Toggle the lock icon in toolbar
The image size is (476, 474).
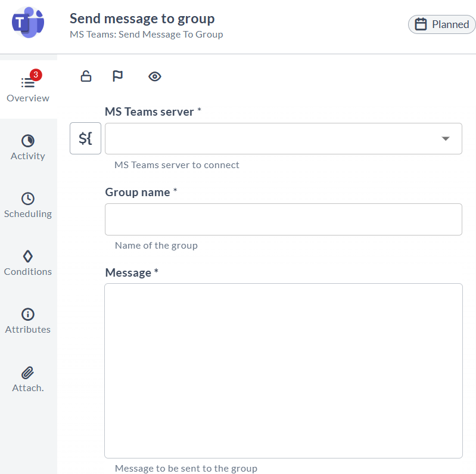(x=86, y=76)
